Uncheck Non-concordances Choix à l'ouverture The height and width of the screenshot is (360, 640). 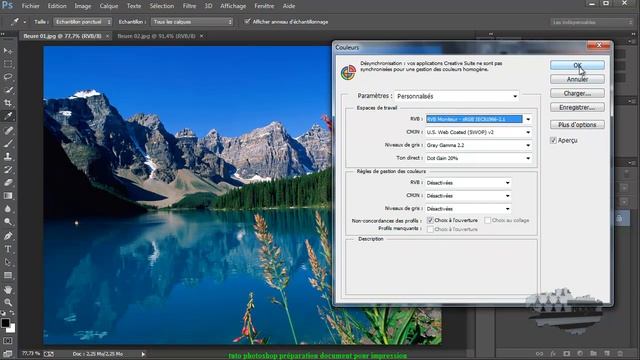430,220
